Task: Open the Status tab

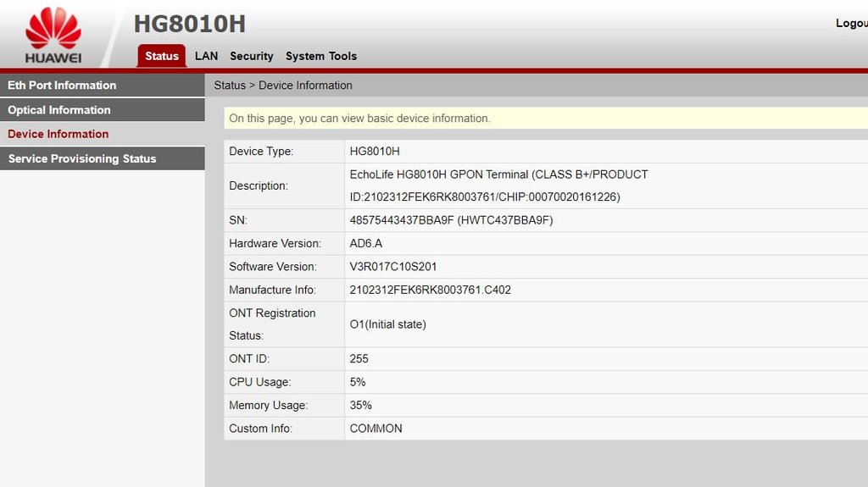Action: point(162,56)
